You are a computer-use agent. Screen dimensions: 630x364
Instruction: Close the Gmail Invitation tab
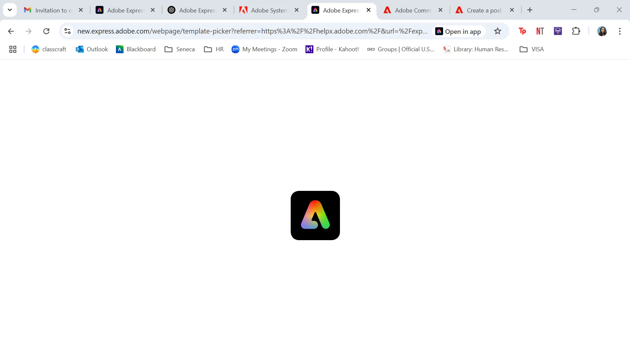tap(81, 10)
